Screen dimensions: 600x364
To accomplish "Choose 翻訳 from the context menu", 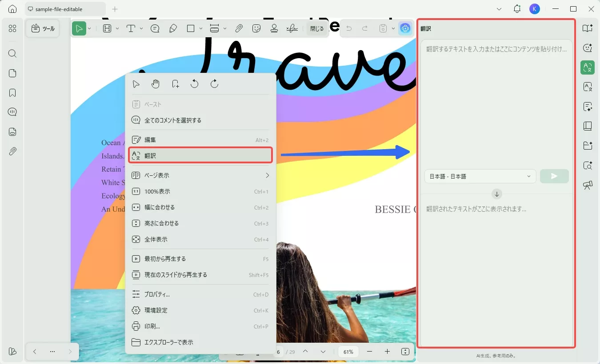I will pyautogui.click(x=149, y=155).
